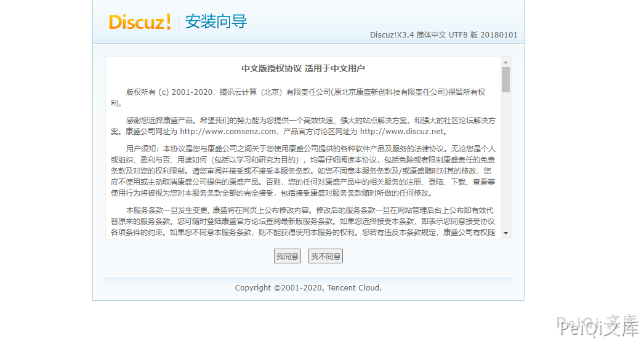Click the 感谢您选择康盛产品 sentence
The height and width of the screenshot is (344, 644).
(161, 121)
